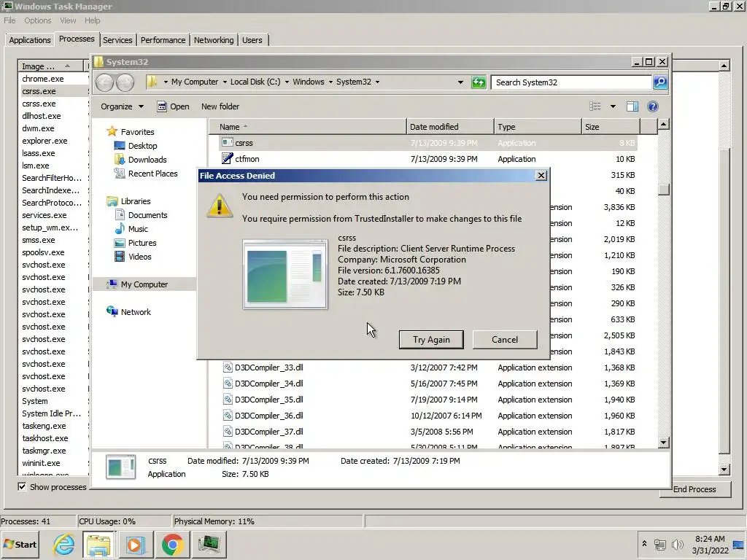Viewport: 747px width, 560px height.
Task: Click the network icon in system tray
Action: tap(659, 544)
